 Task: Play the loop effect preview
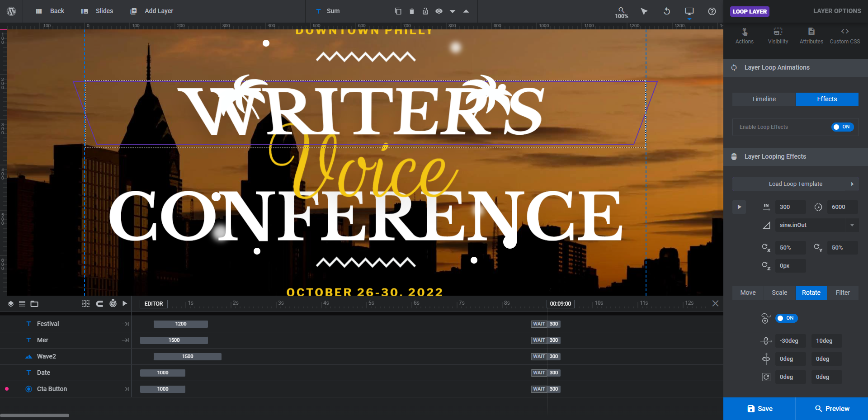(x=739, y=207)
